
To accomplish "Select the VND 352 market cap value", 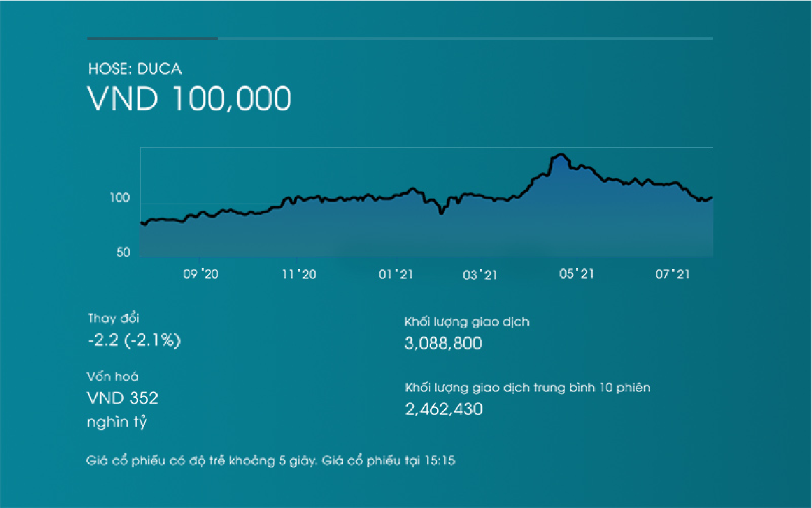I will coord(123,398).
